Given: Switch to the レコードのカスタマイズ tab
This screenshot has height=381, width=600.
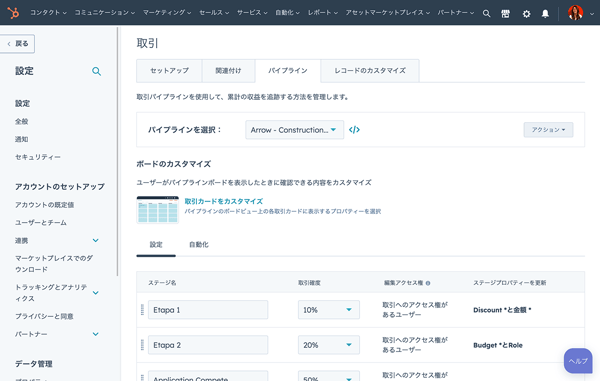Looking at the screenshot, I should 370,71.
